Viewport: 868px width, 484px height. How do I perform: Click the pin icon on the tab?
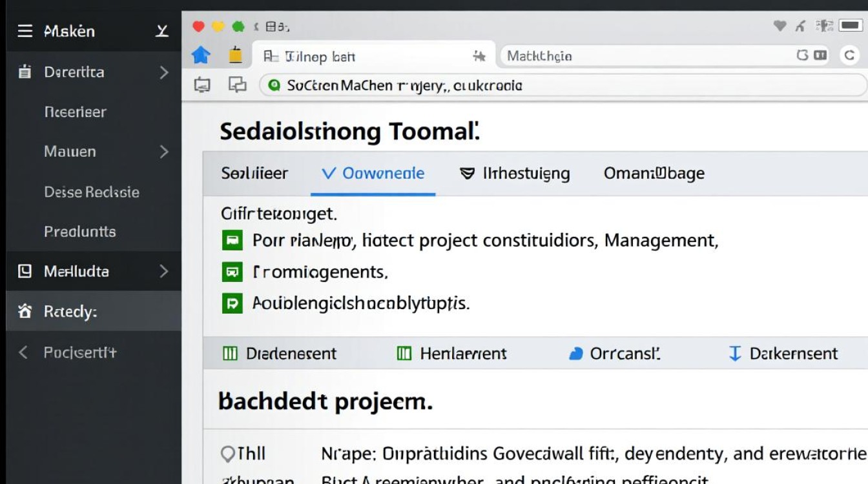479,57
